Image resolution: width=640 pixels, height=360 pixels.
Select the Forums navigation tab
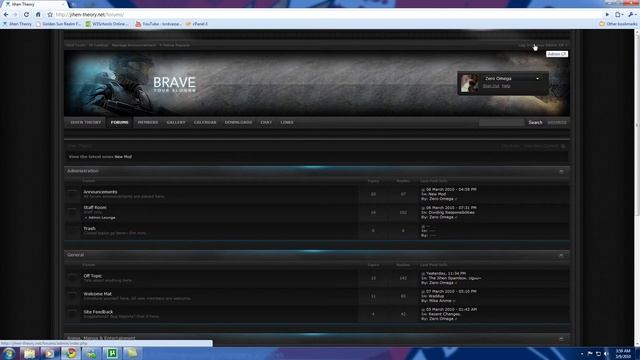[120, 122]
